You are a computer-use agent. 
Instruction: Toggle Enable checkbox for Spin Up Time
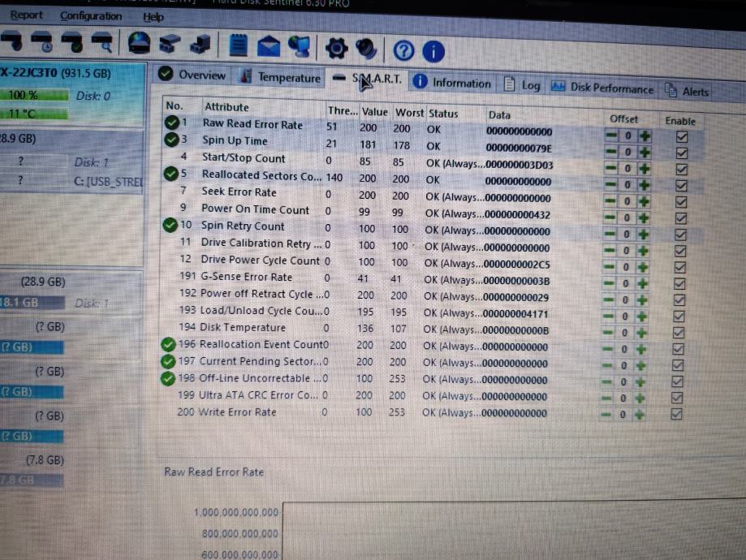coord(682,153)
